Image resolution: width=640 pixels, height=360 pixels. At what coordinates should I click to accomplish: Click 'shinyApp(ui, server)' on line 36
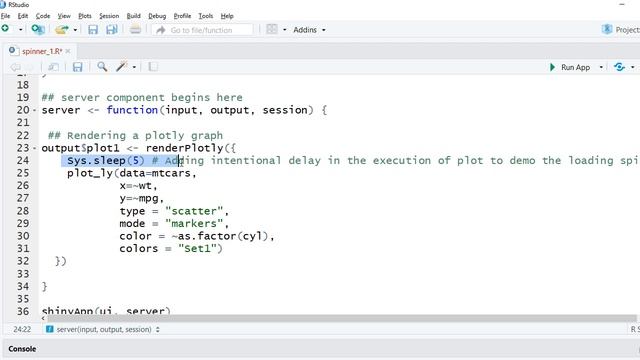point(106,310)
